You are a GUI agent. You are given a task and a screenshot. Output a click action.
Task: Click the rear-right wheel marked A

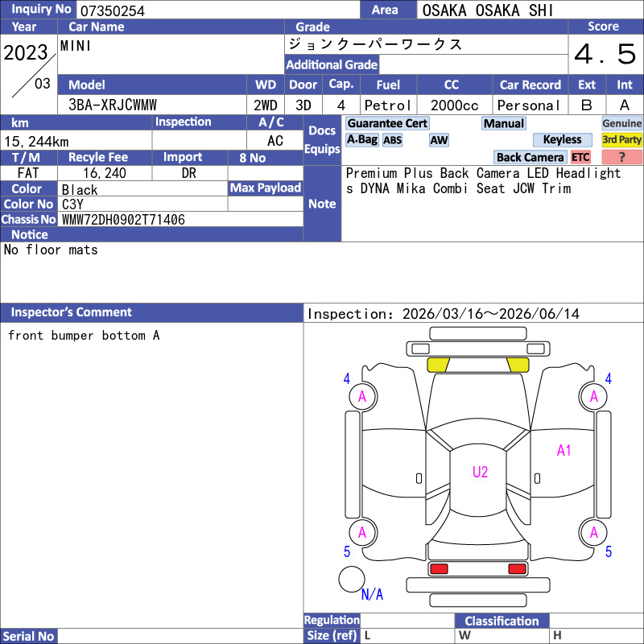pyautogui.click(x=593, y=532)
